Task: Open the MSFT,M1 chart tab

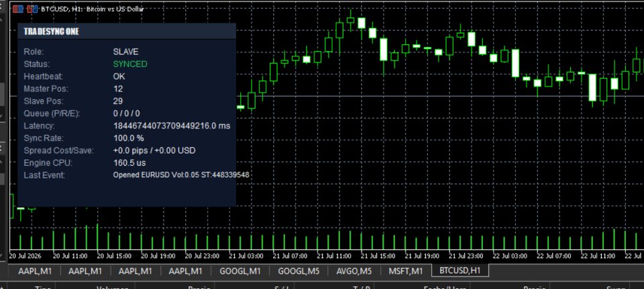Action: [406, 271]
